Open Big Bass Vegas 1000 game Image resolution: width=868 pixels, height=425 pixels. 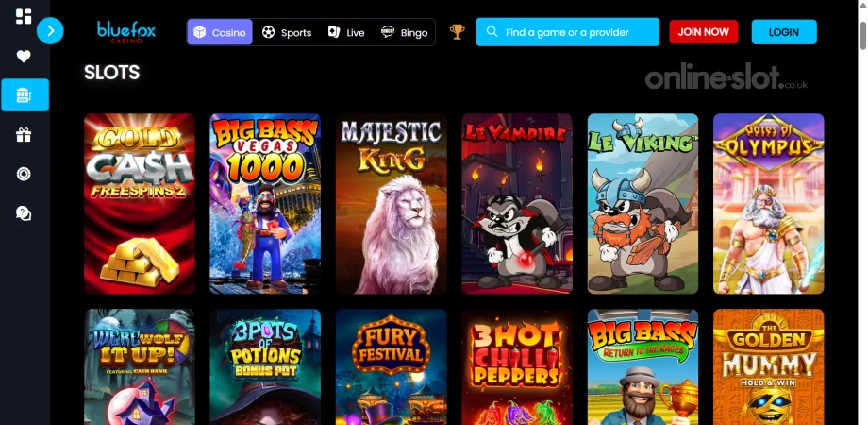click(x=265, y=204)
